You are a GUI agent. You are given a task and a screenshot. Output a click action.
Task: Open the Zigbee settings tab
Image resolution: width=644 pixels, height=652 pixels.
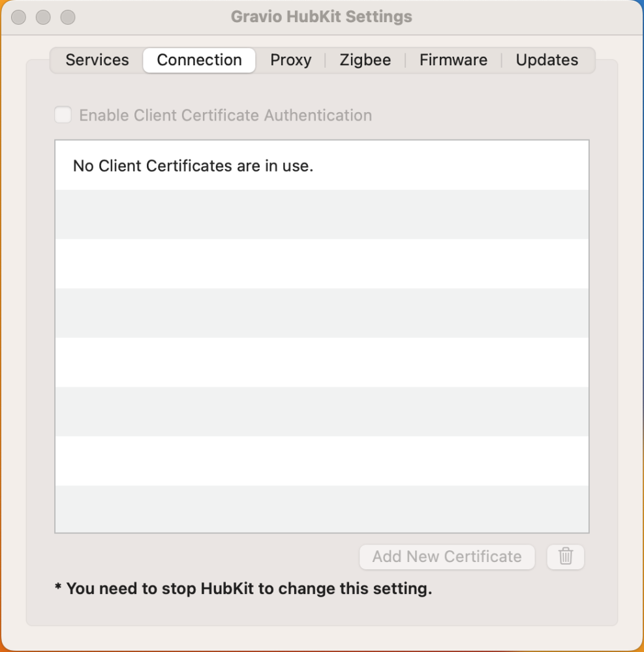tap(364, 60)
